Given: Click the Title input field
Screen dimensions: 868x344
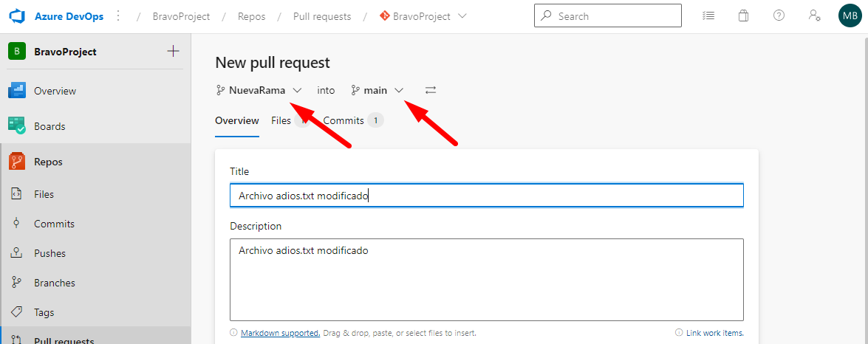Looking at the screenshot, I should click(486, 196).
